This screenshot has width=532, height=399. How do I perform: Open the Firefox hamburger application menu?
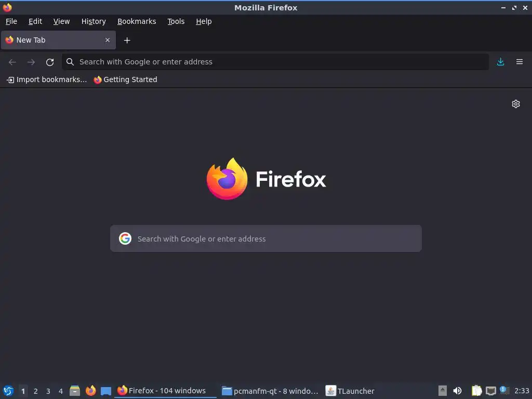tap(520, 62)
